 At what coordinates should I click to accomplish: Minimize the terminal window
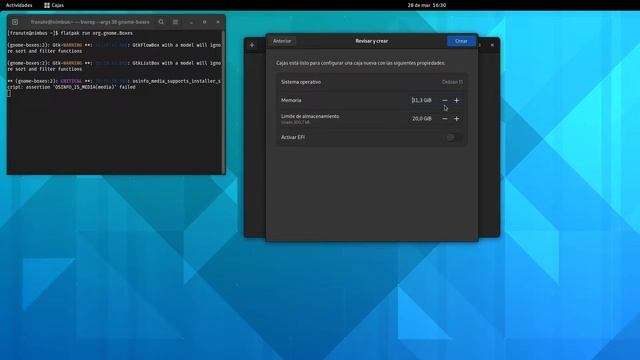coord(191,22)
